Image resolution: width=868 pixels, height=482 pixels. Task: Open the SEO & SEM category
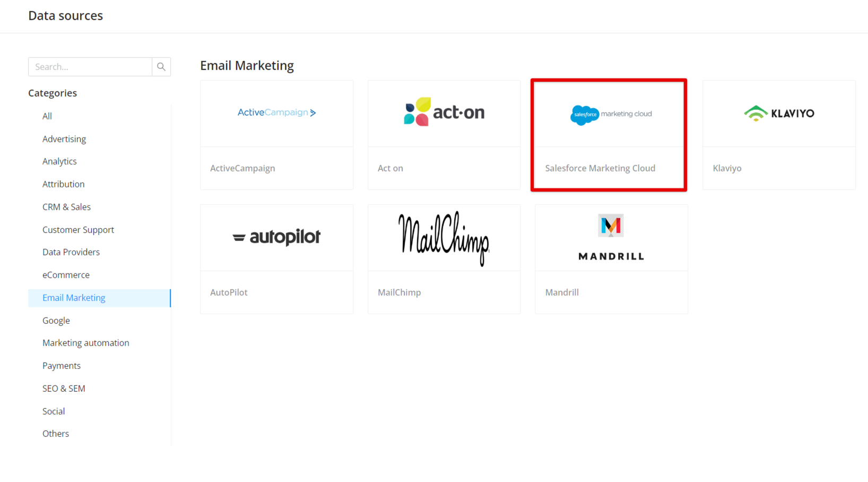point(64,388)
